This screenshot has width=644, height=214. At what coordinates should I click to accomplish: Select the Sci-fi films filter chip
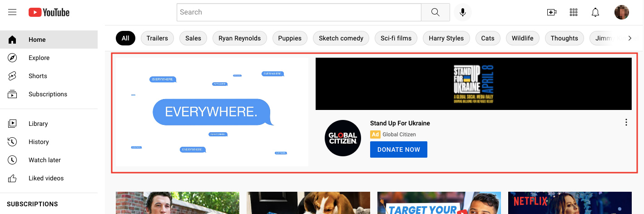(396, 38)
